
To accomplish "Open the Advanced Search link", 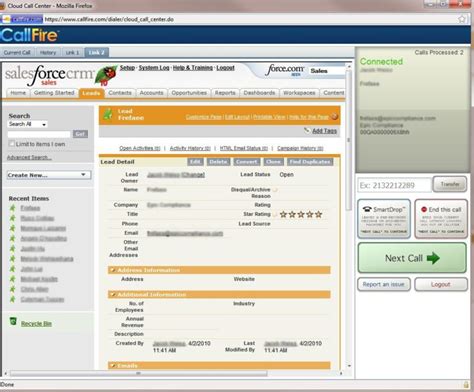I will pos(29,157).
